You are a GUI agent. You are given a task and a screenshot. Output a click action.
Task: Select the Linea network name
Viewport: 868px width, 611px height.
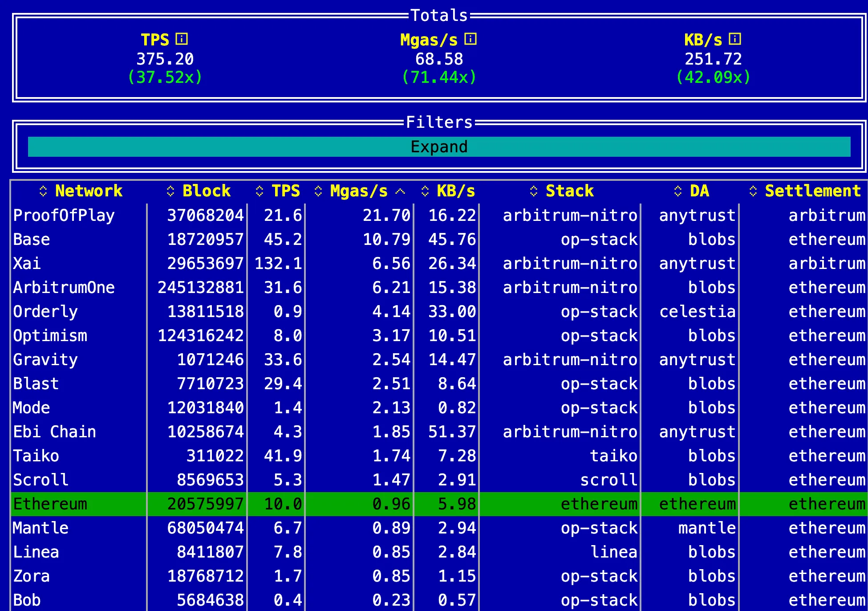(x=36, y=552)
